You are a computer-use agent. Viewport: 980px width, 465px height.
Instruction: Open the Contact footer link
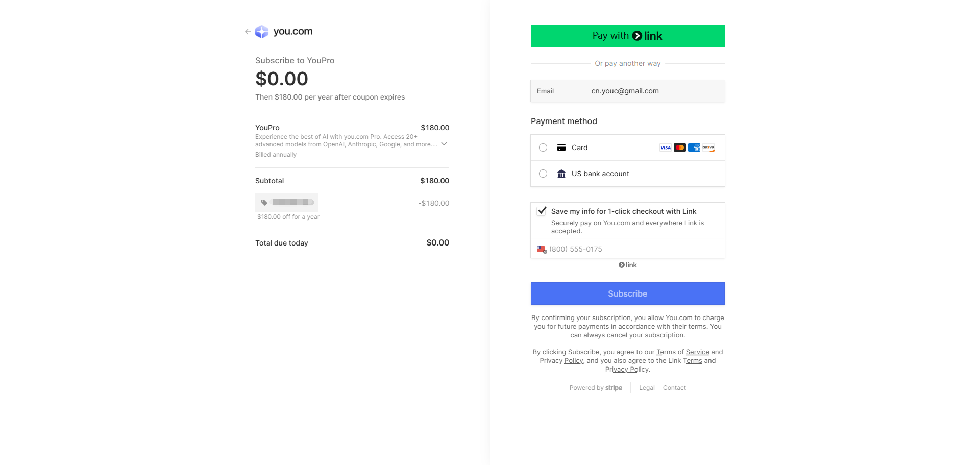pyautogui.click(x=674, y=388)
